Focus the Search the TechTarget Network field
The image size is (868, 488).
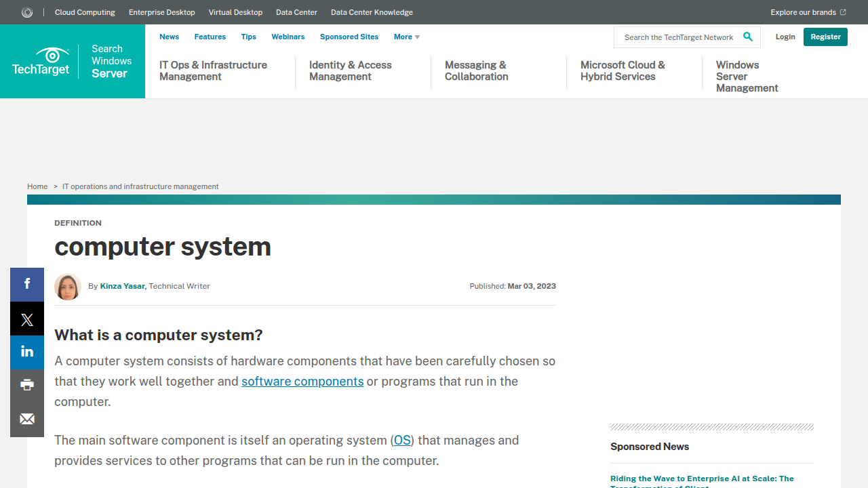click(x=679, y=37)
